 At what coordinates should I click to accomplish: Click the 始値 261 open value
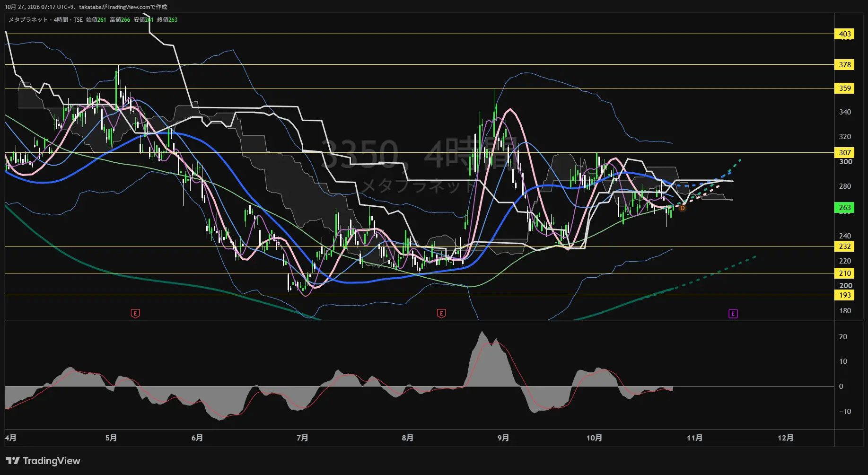point(96,20)
